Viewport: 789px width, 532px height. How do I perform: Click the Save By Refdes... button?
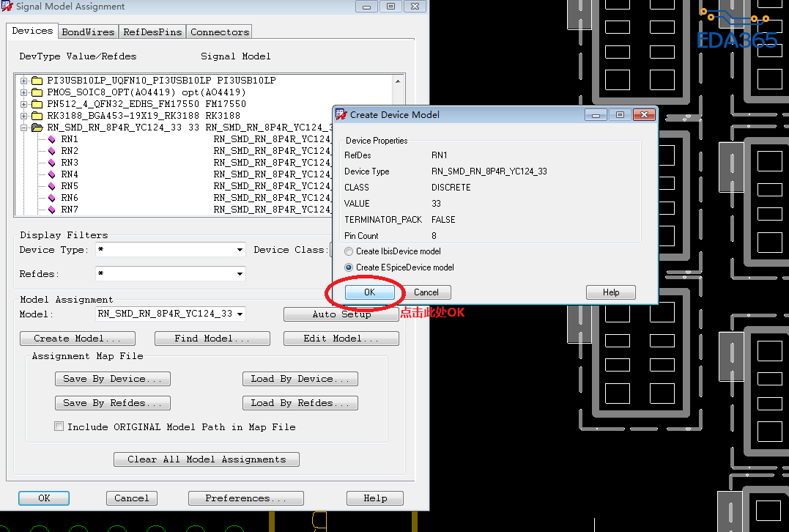113,403
